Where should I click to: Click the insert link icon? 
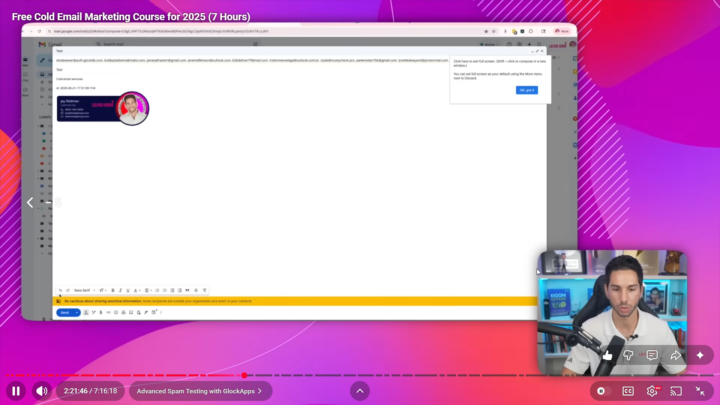pyautogui.click(x=108, y=313)
